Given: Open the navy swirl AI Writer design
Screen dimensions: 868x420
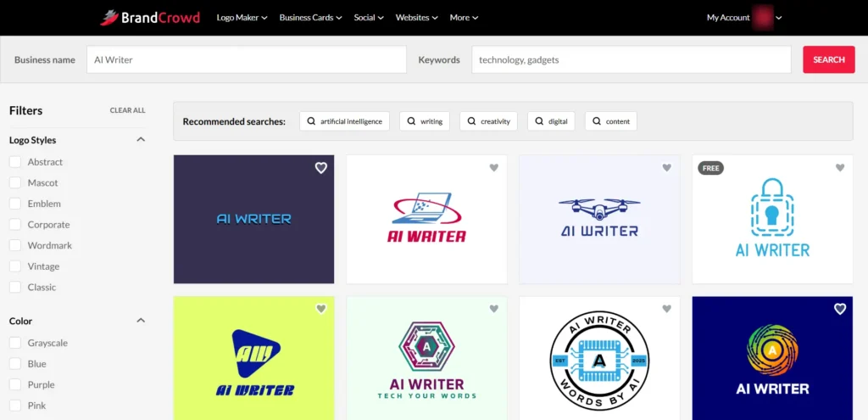Looking at the screenshot, I should click(x=772, y=358).
